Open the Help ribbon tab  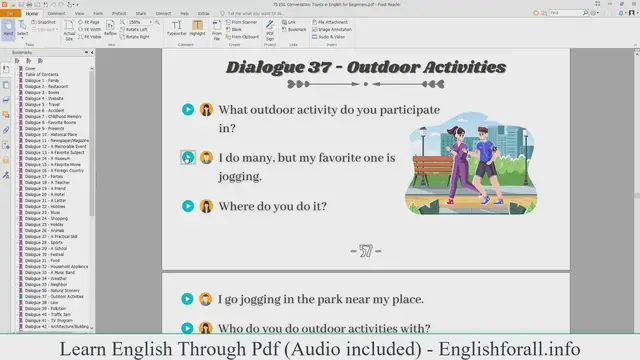click(184, 13)
